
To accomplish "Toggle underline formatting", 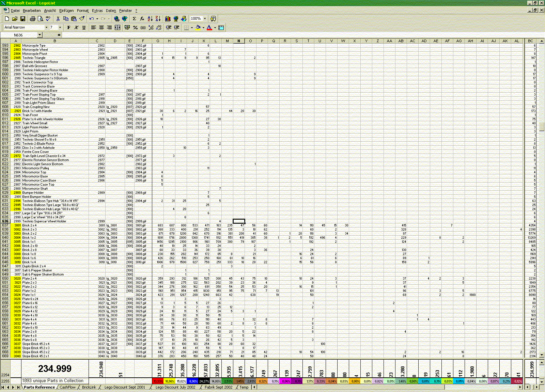I will pyautogui.click(x=84, y=28).
